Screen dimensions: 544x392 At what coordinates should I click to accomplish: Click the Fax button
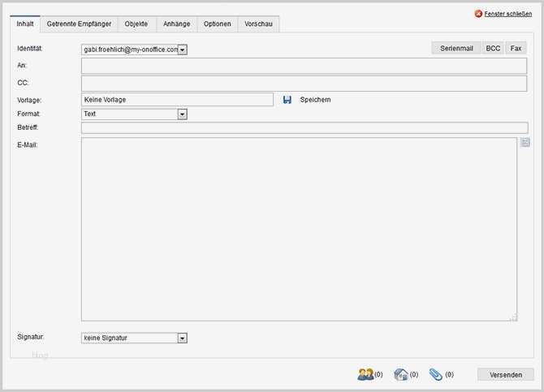tap(516, 48)
